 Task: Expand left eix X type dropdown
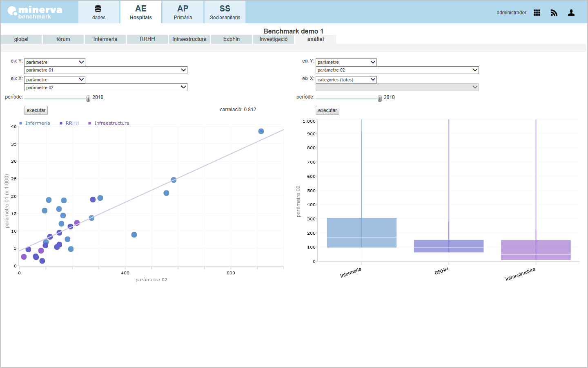point(55,80)
